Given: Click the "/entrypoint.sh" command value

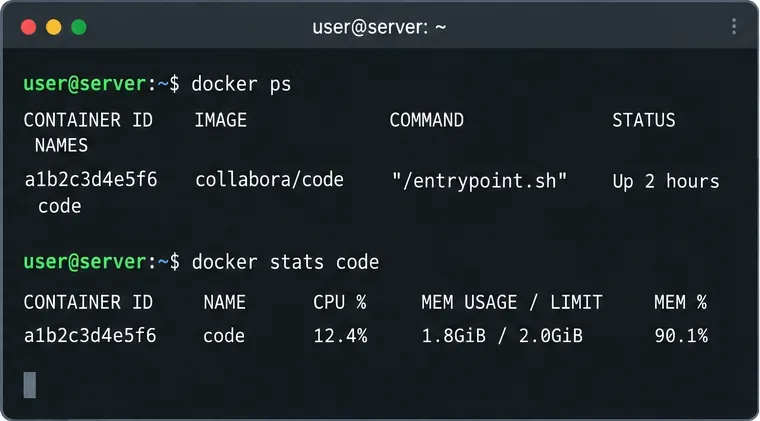Looking at the screenshot, I should (x=479, y=181).
